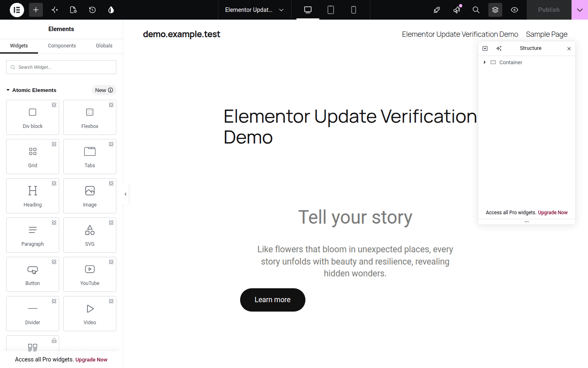Click the Learn more button
The image size is (588, 368).
pyautogui.click(x=273, y=300)
